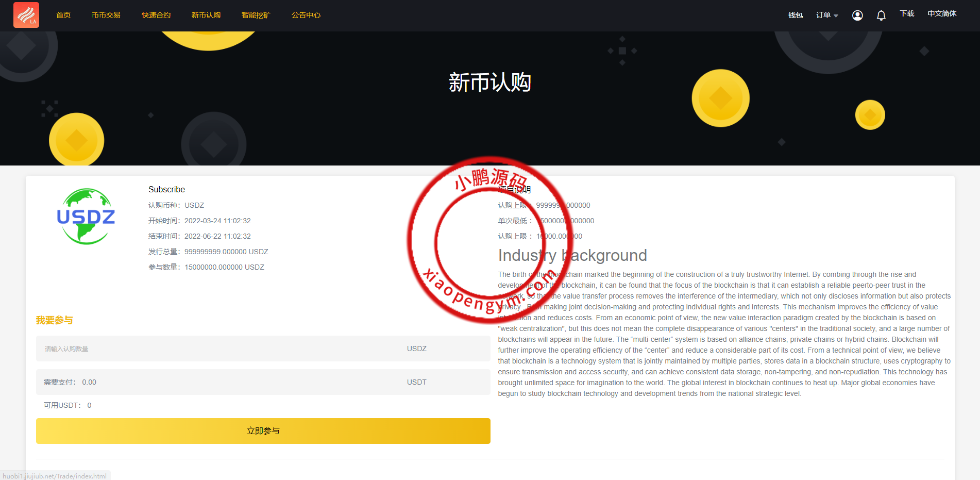Click the red LA site logo
Screen dimensions: 980x480
coord(26,15)
